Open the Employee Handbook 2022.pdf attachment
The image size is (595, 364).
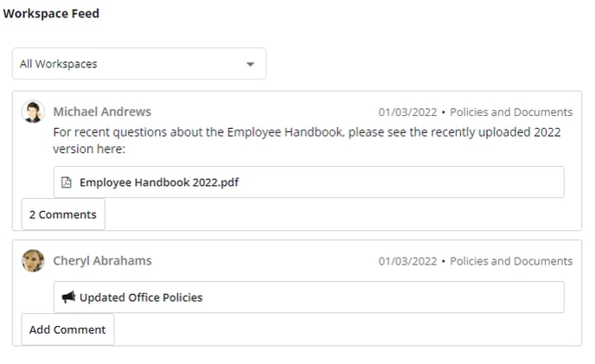(159, 182)
